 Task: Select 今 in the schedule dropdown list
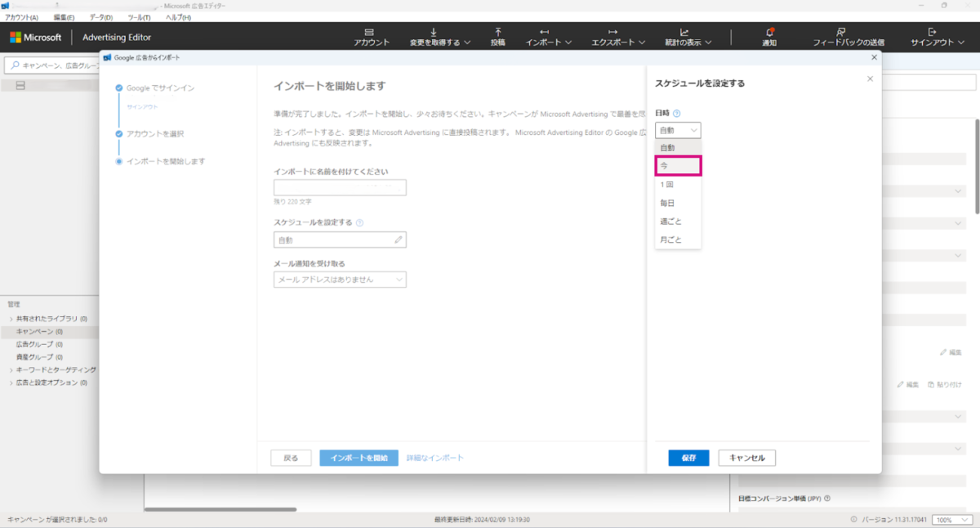[678, 166]
